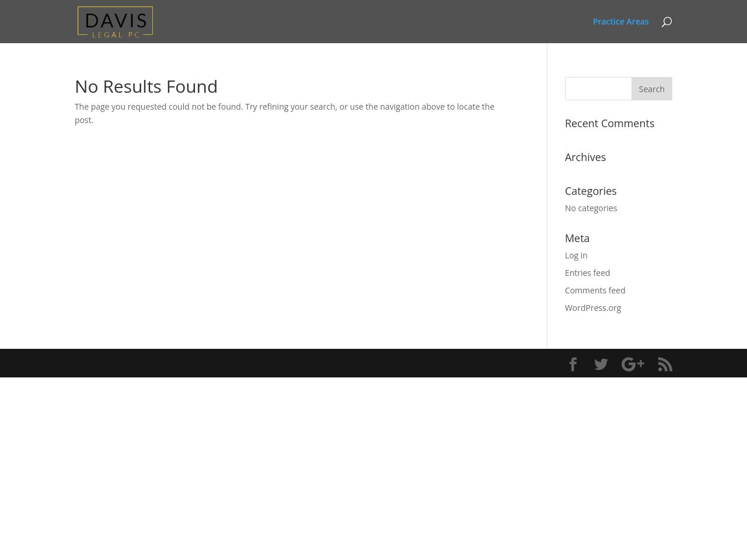Open the Entries feed link
Image resolution: width=747 pixels, height=560 pixels.
coord(587,273)
